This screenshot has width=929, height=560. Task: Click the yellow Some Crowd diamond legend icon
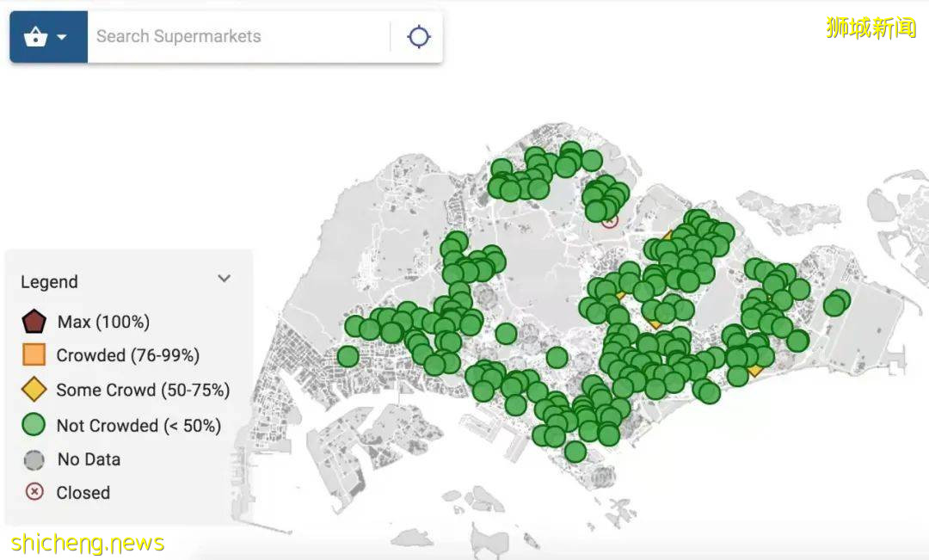pyautogui.click(x=34, y=390)
